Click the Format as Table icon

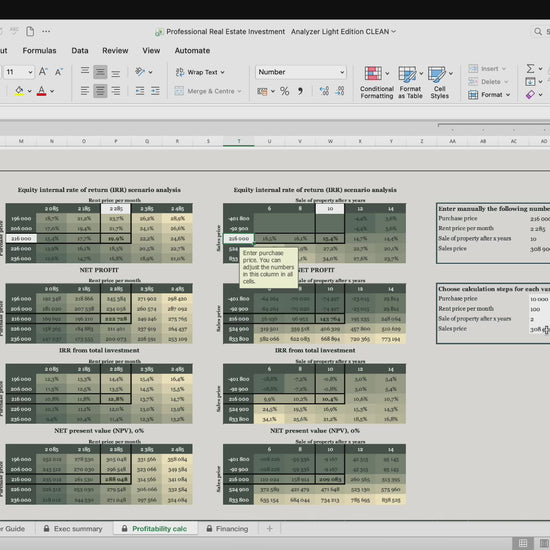click(407, 74)
